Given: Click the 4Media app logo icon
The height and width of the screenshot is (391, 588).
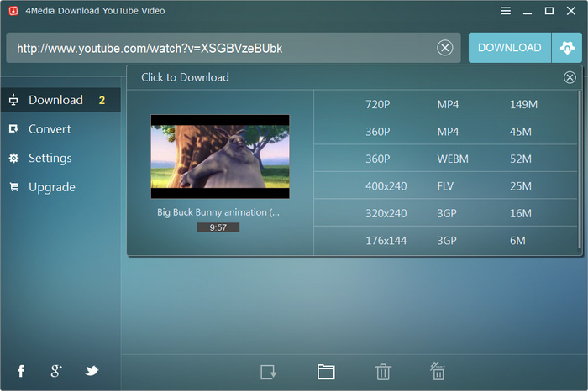Looking at the screenshot, I should [x=13, y=11].
